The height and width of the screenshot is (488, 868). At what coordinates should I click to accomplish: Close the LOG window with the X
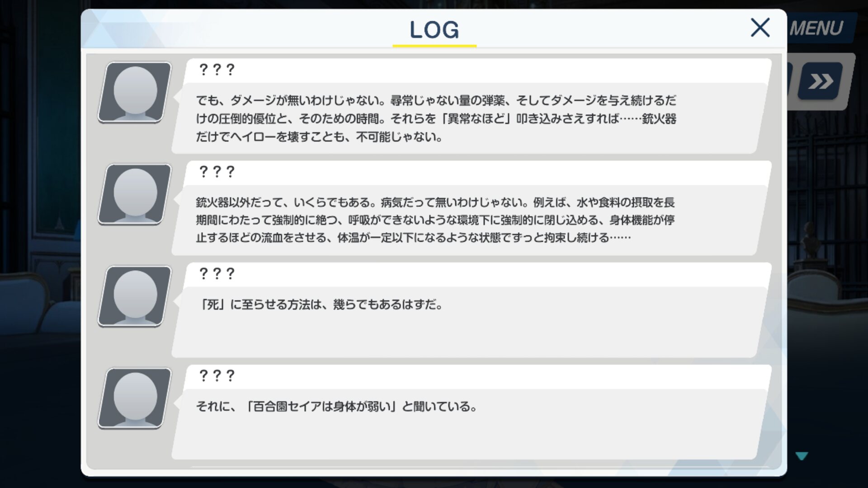(x=760, y=28)
